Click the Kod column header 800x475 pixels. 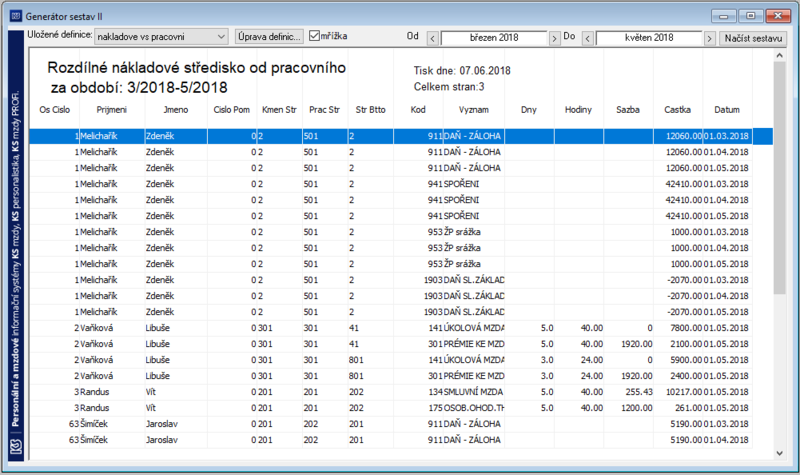[418, 110]
